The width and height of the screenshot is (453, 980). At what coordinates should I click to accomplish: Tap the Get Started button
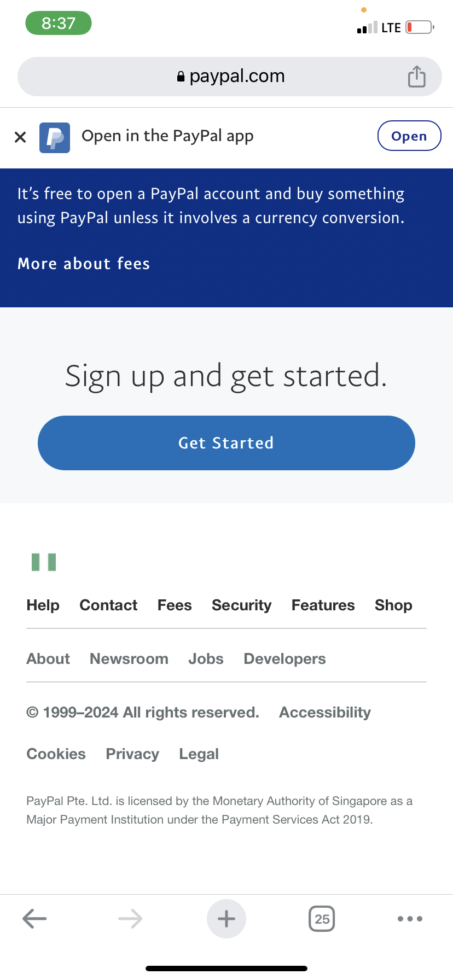click(226, 443)
